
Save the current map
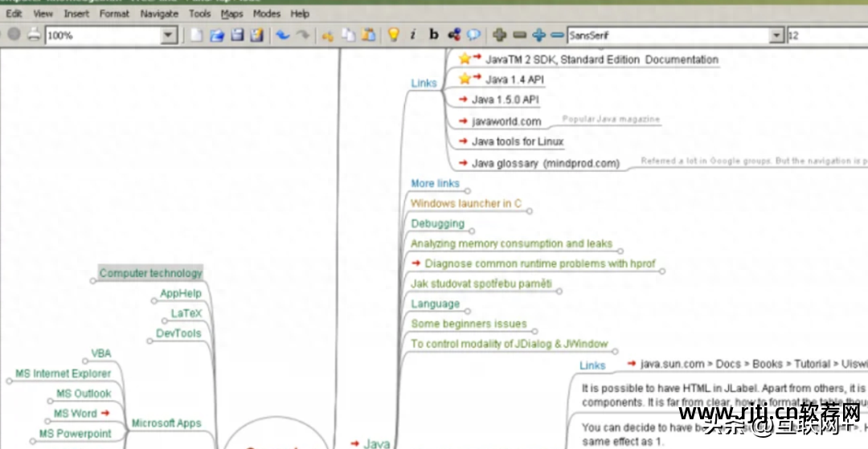coord(237,35)
